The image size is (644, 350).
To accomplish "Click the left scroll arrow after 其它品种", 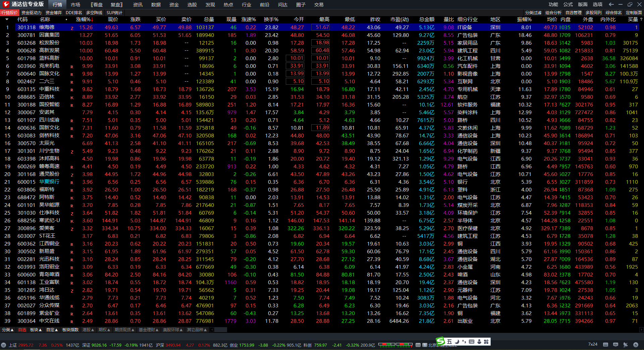I will 212,330.
